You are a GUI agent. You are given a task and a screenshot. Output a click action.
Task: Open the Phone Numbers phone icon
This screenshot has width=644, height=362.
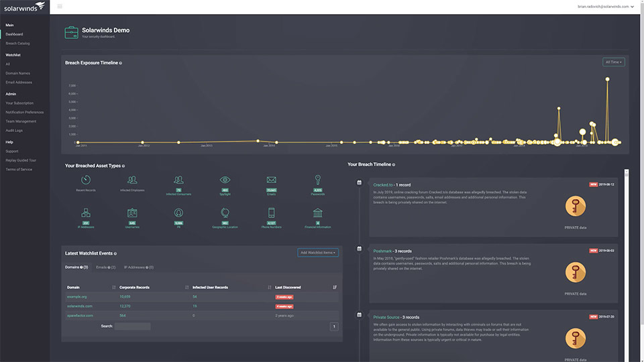coord(271,213)
